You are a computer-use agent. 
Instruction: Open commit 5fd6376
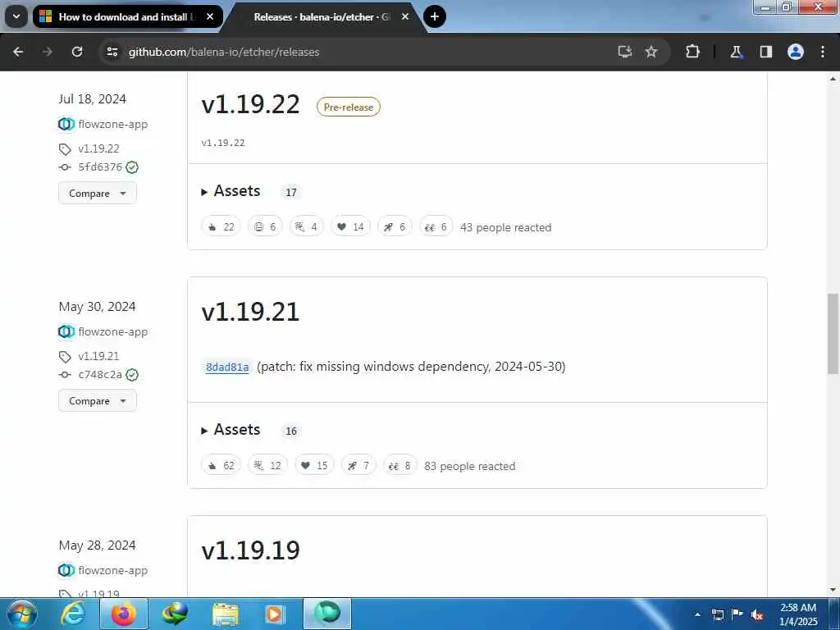coord(100,167)
